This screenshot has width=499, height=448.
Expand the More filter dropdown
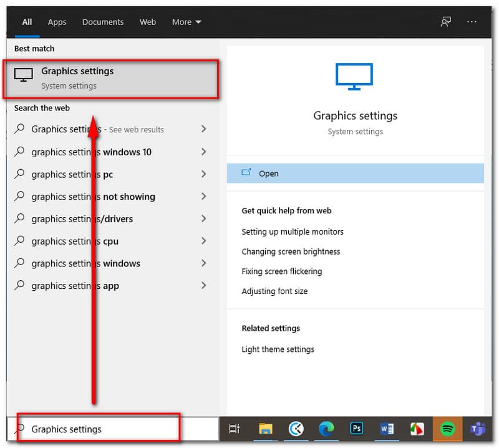[x=187, y=22]
